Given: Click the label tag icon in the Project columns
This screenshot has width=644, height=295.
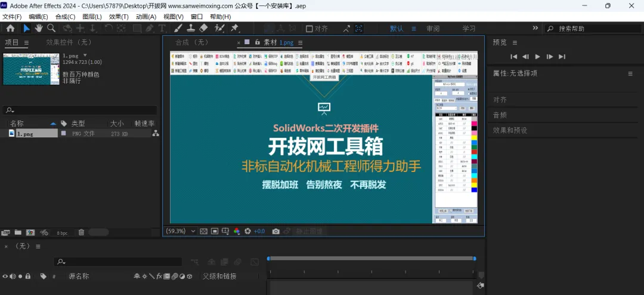Looking at the screenshot, I should (64, 124).
